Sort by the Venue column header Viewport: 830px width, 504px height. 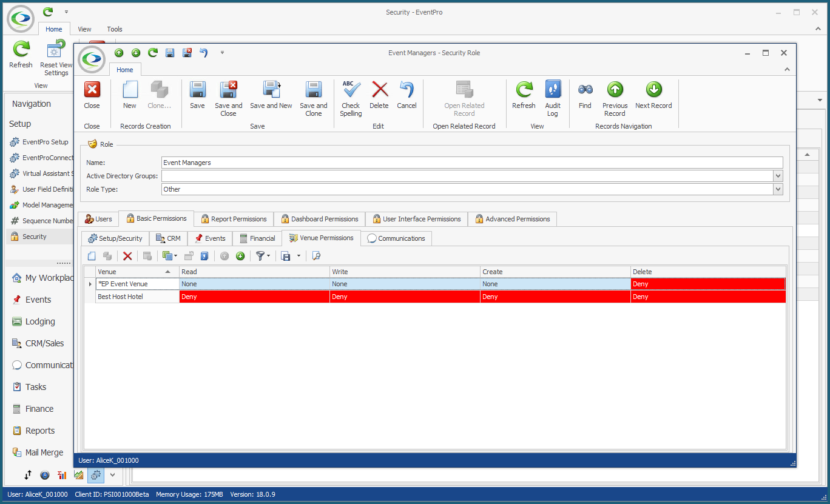click(137, 272)
